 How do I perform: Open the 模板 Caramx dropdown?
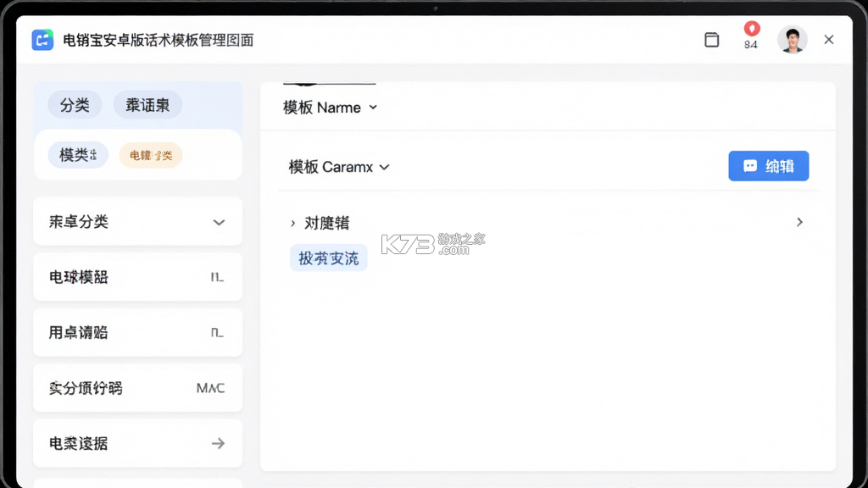coord(339,167)
